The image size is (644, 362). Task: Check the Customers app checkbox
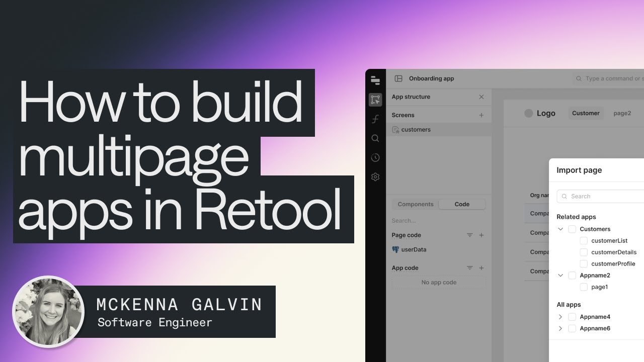coord(572,229)
